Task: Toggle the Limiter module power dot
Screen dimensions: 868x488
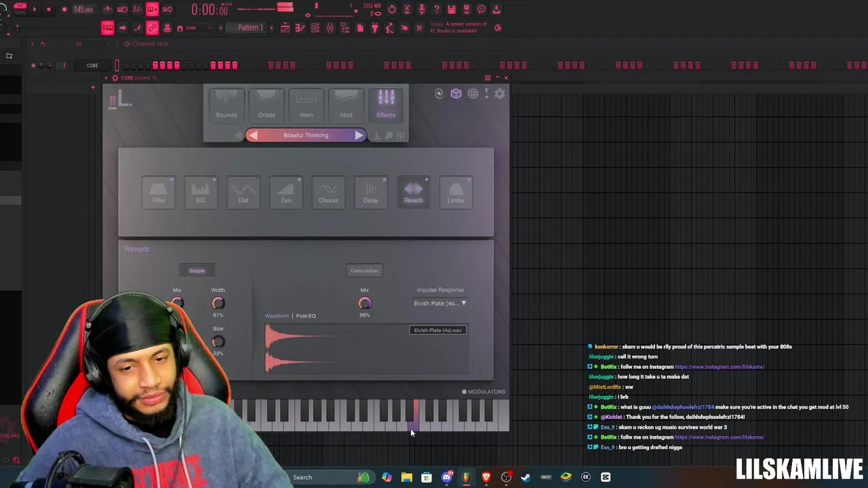Action: pos(469,180)
